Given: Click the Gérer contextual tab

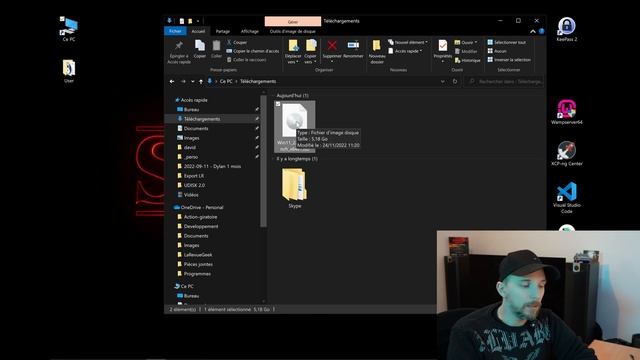Looking at the screenshot, I should 293,21.
